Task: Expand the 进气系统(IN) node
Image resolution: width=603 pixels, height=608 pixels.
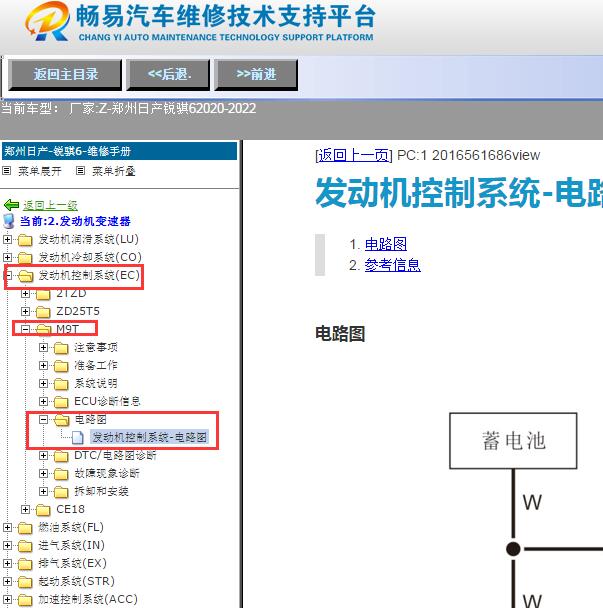Action: click(7, 546)
